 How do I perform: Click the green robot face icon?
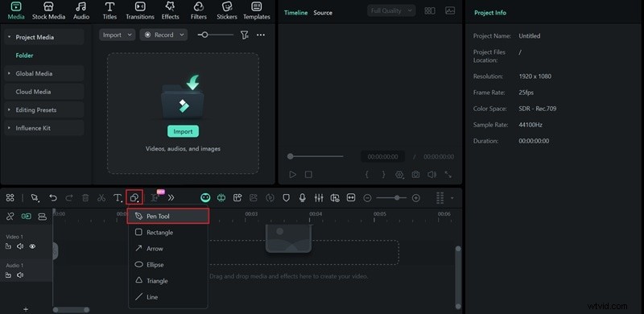(205, 198)
